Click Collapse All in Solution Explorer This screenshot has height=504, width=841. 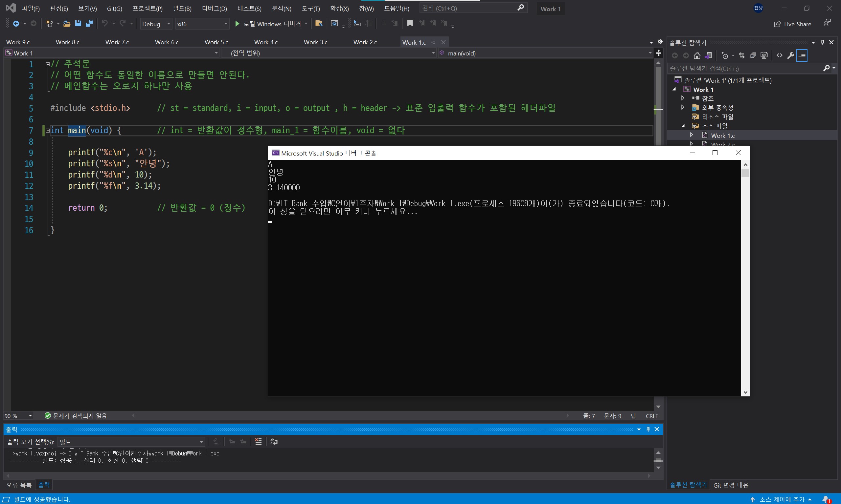tap(753, 55)
